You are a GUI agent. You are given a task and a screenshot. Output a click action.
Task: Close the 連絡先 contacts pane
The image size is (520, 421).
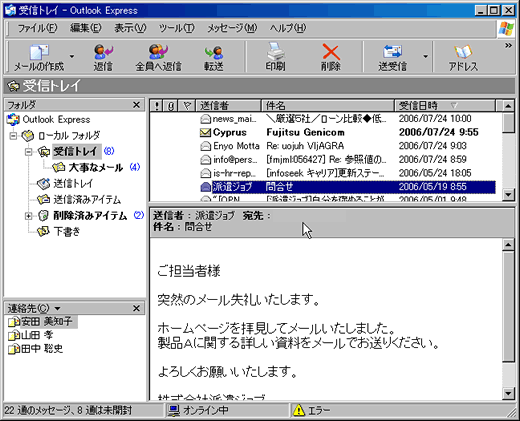136,308
